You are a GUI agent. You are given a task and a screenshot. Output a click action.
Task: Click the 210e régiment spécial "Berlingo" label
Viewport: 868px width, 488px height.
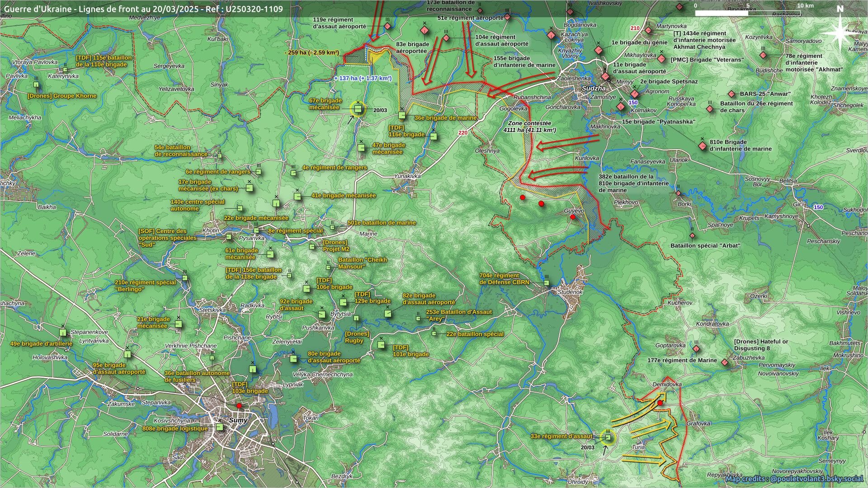tap(146, 286)
